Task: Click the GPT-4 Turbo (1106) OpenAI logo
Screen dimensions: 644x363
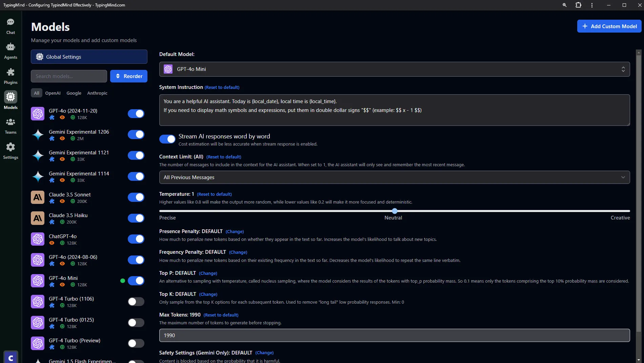Action: click(38, 302)
